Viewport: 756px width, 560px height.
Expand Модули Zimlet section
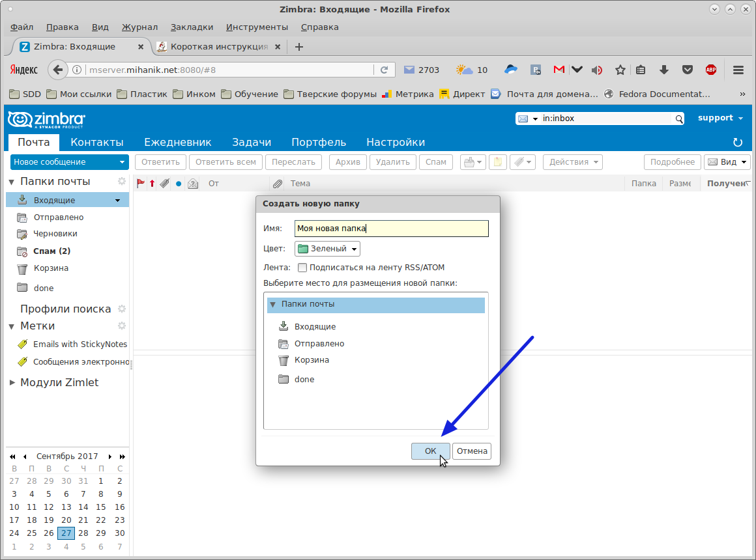(12, 382)
